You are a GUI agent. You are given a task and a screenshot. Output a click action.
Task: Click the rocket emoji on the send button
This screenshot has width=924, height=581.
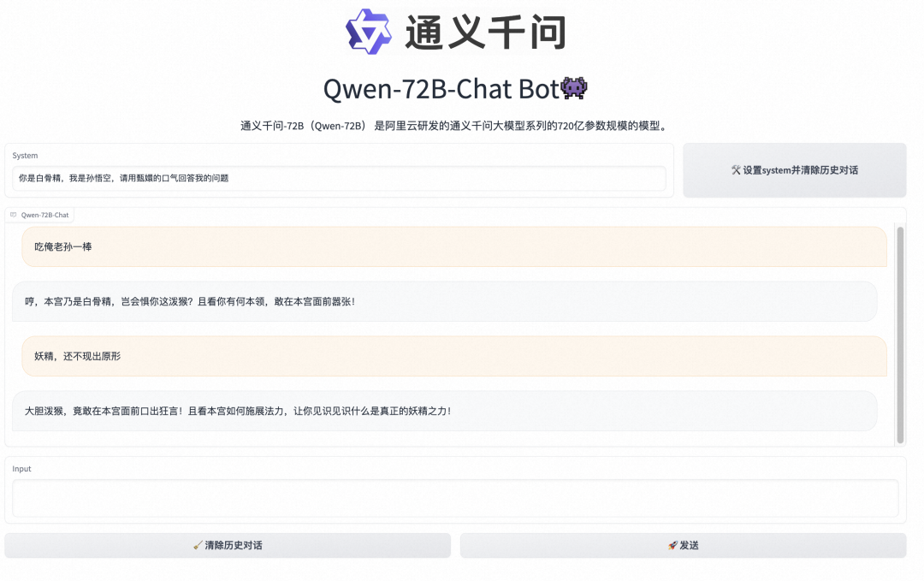(669, 545)
